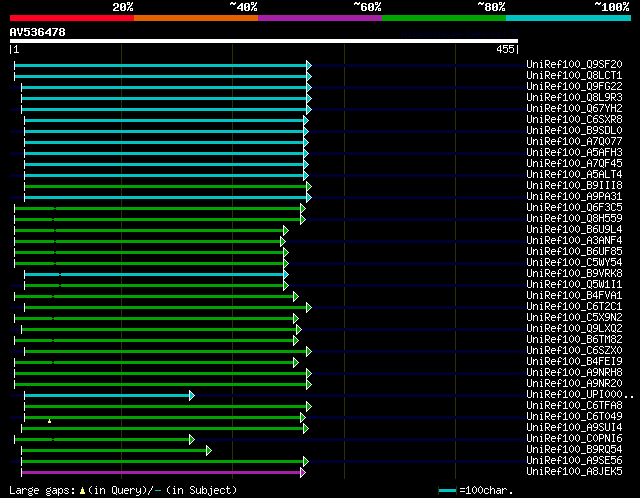Click the AV536478 query name label
Screen dimensions: 640x498
click(x=38, y=32)
